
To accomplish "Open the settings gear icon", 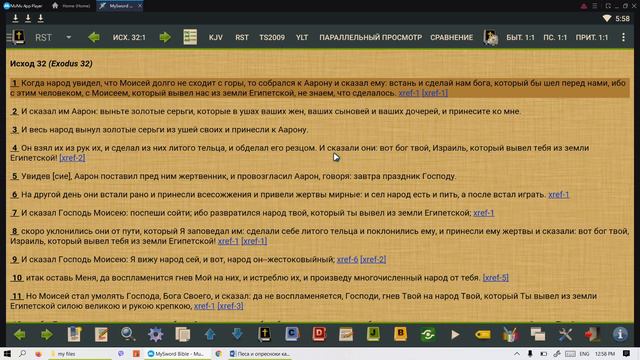I will (x=156, y=335).
